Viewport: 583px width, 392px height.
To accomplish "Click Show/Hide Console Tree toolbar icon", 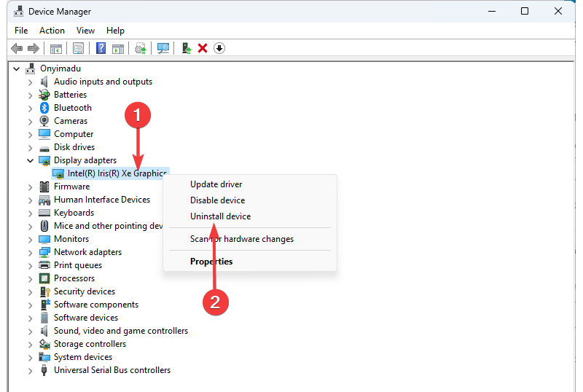I will pyautogui.click(x=56, y=48).
